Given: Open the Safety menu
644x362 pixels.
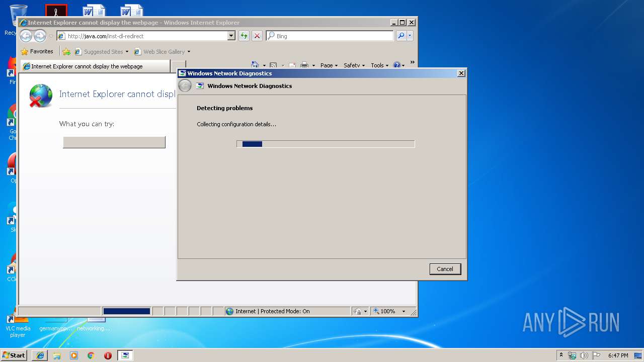Looking at the screenshot, I should 354,65.
